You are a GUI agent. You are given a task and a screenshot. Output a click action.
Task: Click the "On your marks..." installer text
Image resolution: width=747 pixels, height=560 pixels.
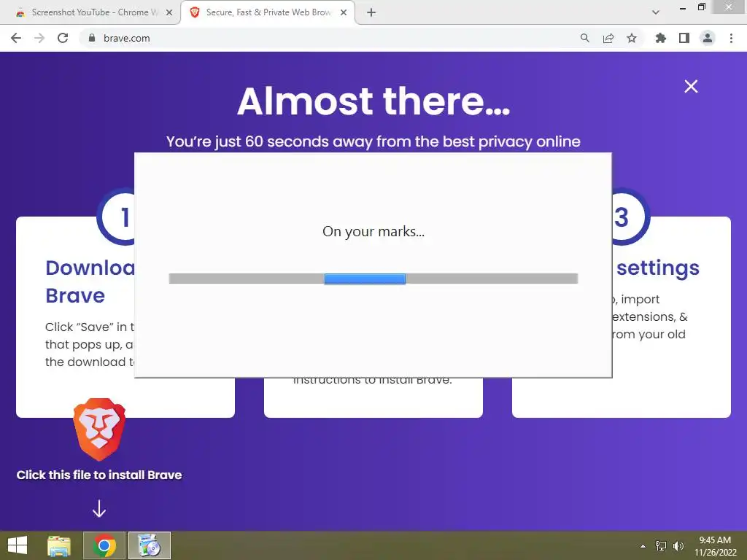[373, 231]
